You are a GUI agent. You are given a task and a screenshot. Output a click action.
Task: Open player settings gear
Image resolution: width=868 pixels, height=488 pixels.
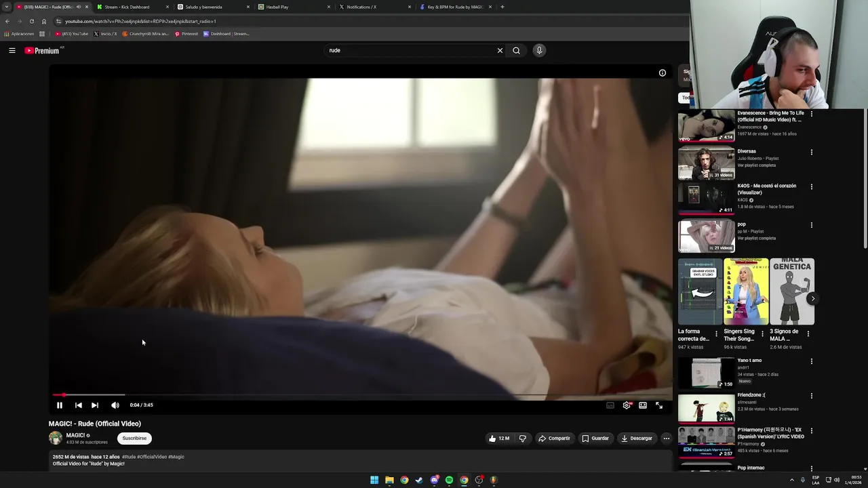[x=627, y=405]
